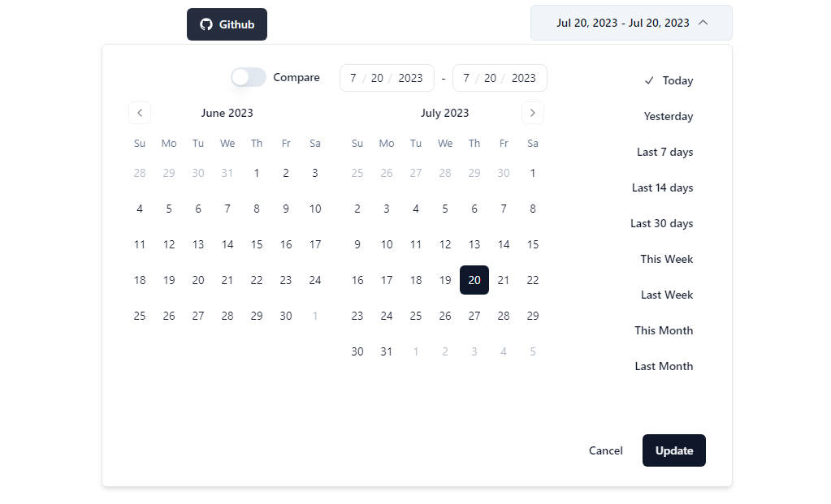This screenshot has width=831, height=504.
Task: Select the Yesterday preset
Action: pyautogui.click(x=668, y=116)
